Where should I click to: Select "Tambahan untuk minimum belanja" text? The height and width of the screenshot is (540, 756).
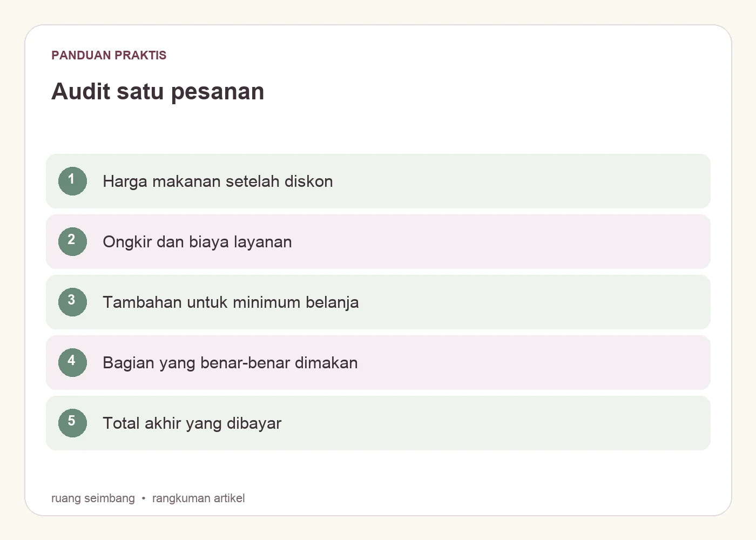click(x=231, y=302)
